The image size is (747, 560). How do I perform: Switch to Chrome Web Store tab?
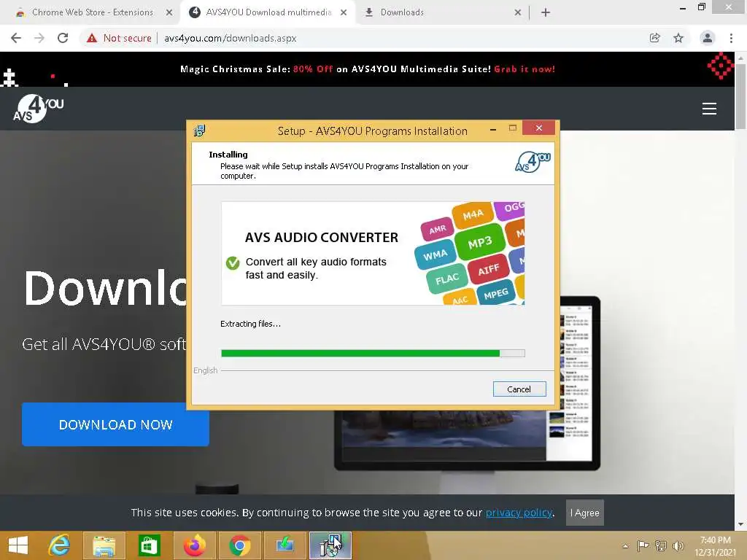(92, 12)
